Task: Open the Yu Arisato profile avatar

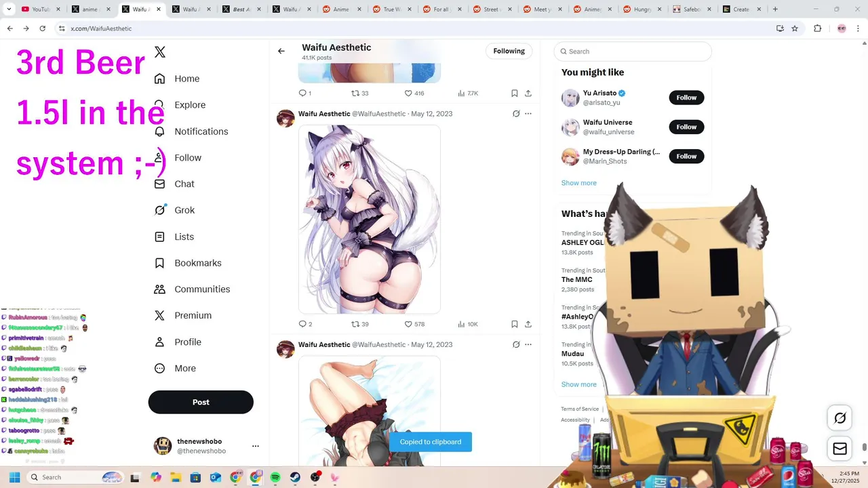Action: (x=570, y=98)
